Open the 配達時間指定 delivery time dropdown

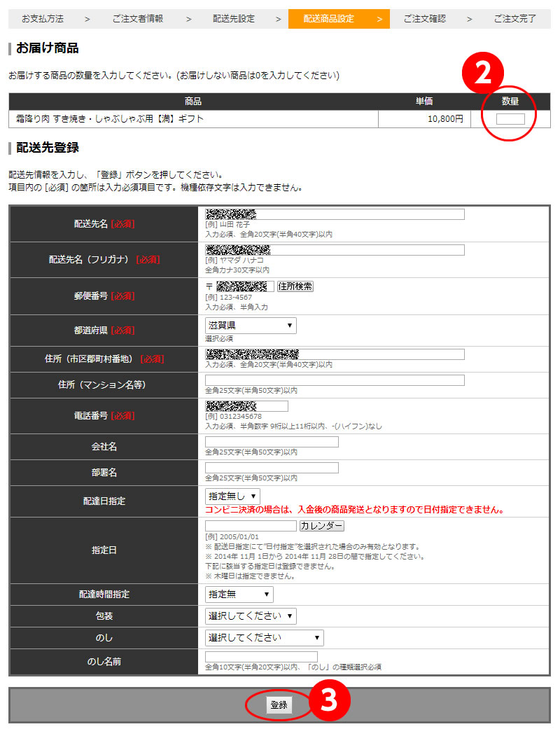point(239,595)
